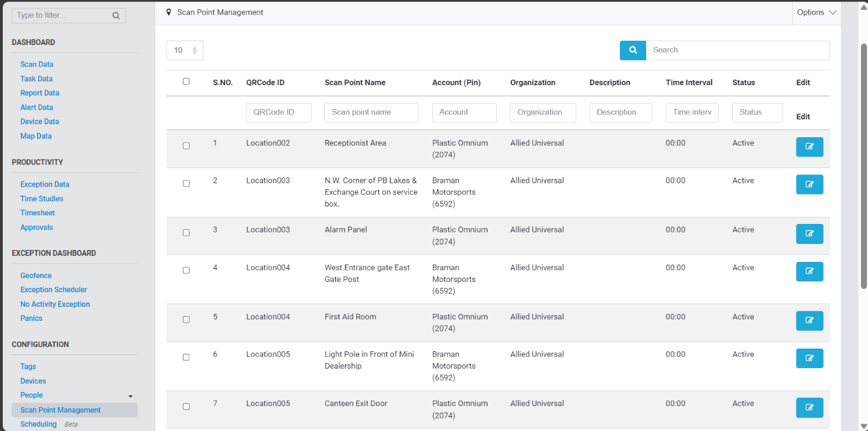Screen dimensions: 868x431
Task: Edit the Canteen Exit Door entry
Action: point(809,408)
